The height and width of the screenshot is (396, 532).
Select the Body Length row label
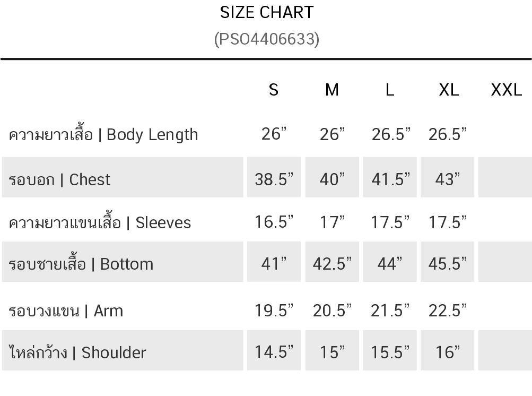103,134
